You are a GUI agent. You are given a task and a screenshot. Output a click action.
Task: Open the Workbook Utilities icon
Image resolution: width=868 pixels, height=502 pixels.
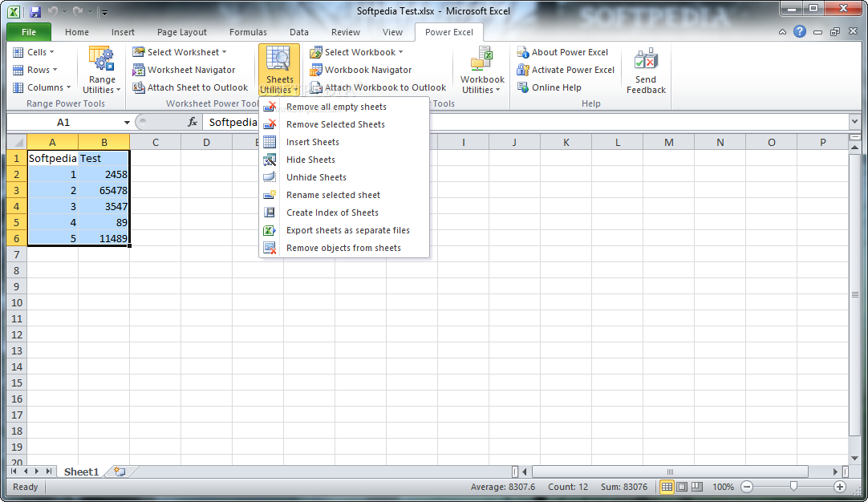[x=481, y=60]
